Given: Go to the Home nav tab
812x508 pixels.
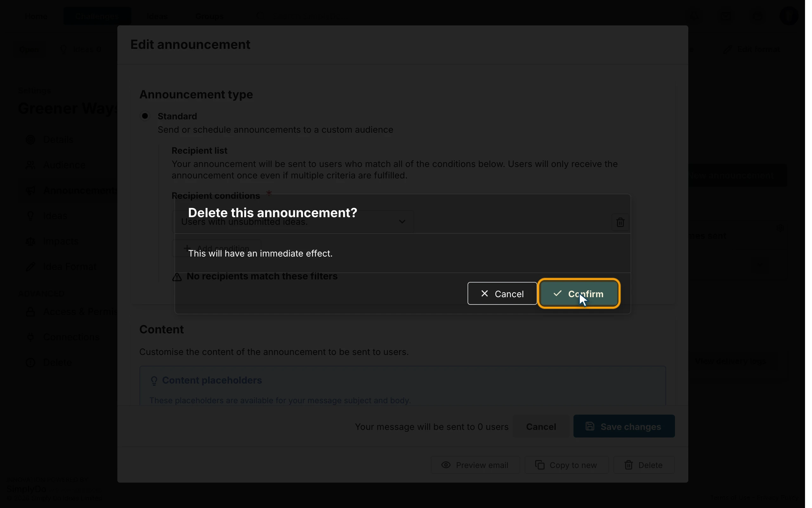Looking at the screenshot, I should point(36,16).
